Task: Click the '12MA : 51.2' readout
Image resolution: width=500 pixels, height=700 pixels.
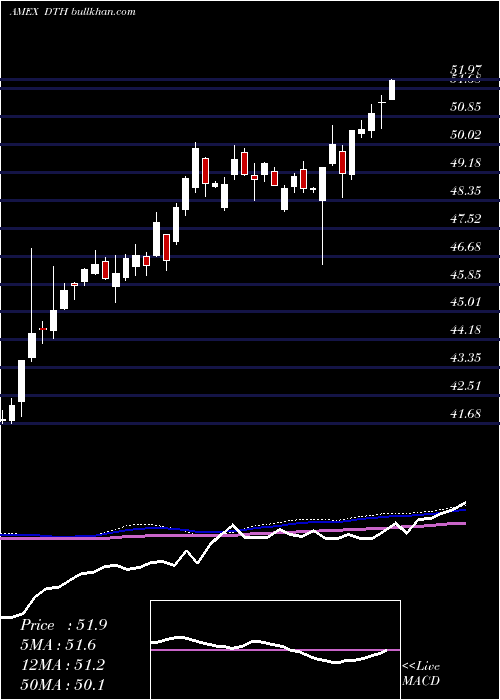Action: pyautogui.click(x=62, y=665)
